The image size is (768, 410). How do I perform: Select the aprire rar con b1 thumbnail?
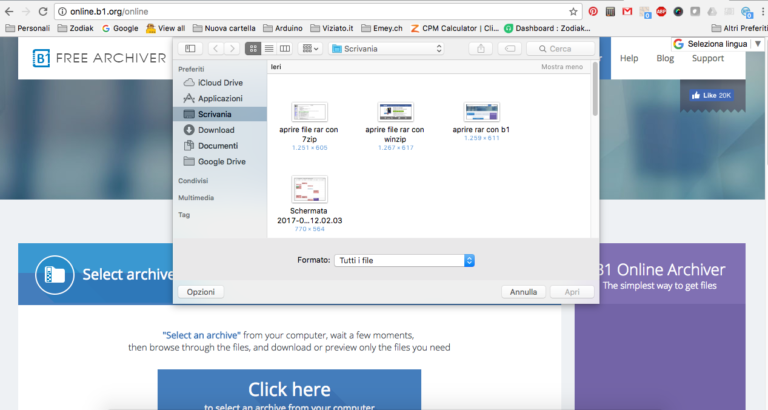tap(481, 112)
